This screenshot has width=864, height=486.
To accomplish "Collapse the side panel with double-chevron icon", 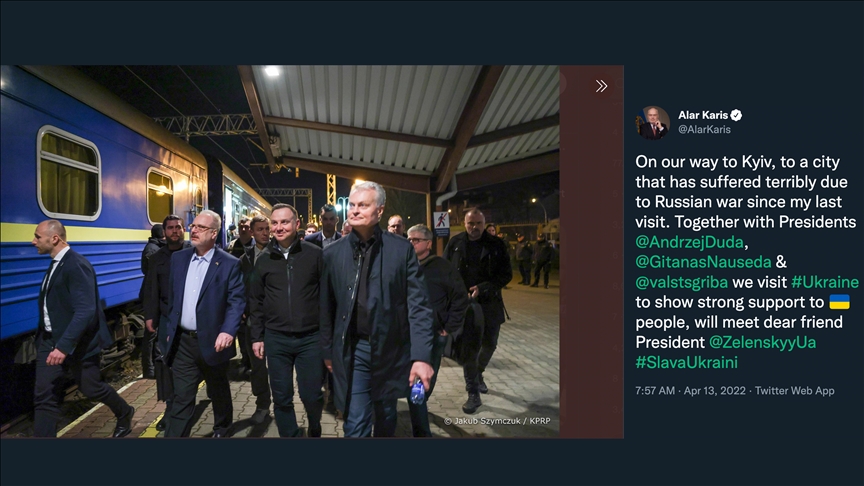I will pyautogui.click(x=601, y=86).
